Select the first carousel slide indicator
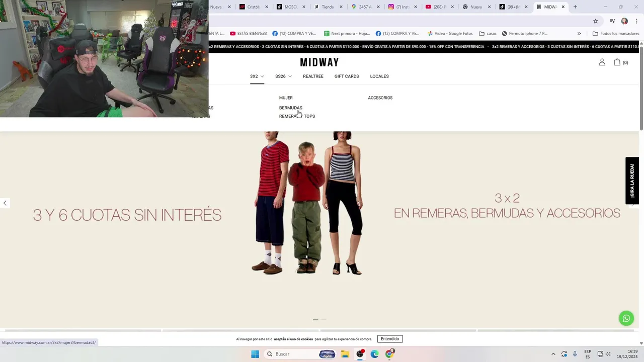 tap(315, 319)
